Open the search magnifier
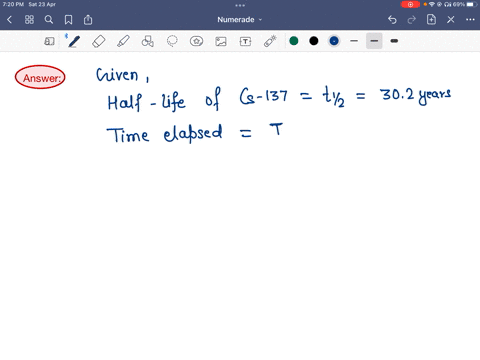Screen dimensions: 480x360 tap(49, 20)
